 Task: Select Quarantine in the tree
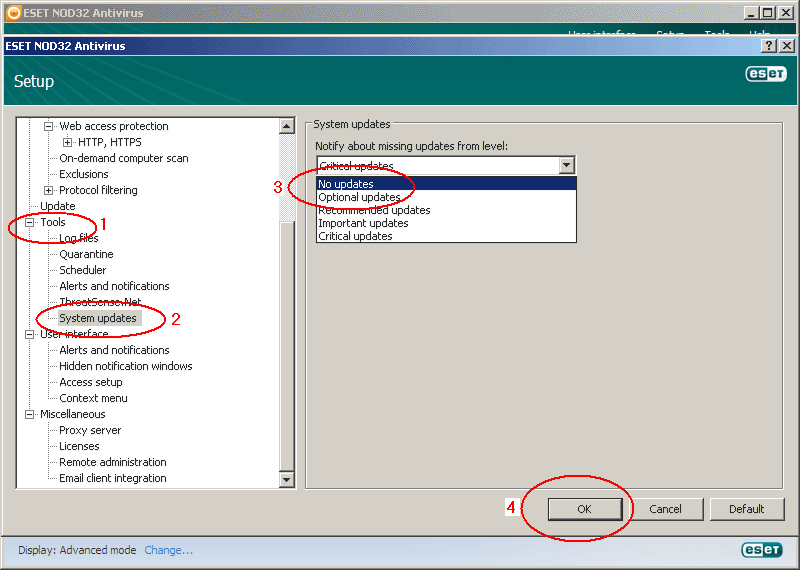pyautogui.click(x=86, y=254)
